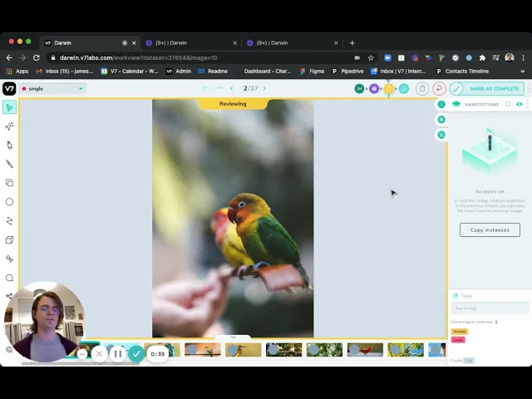Viewport: 532px width, 399px height.
Task: Click the JH annotator stage avatar
Action: pos(359,89)
